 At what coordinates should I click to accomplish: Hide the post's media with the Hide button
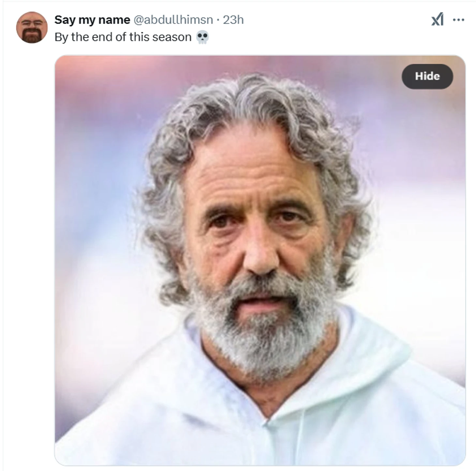(427, 76)
